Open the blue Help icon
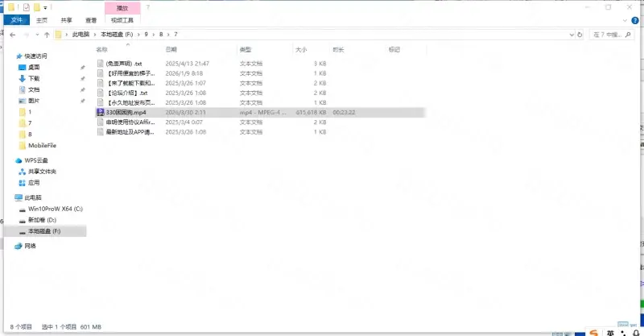The image size is (644, 336). [x=637, y=20]
